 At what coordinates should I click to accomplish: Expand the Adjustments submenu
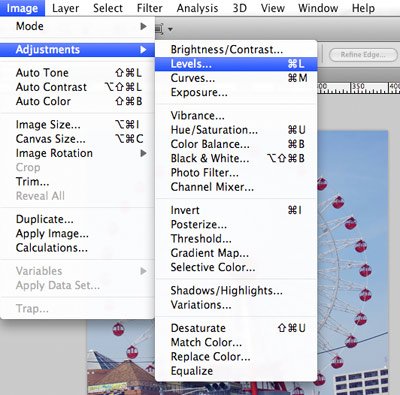(77, 50)
